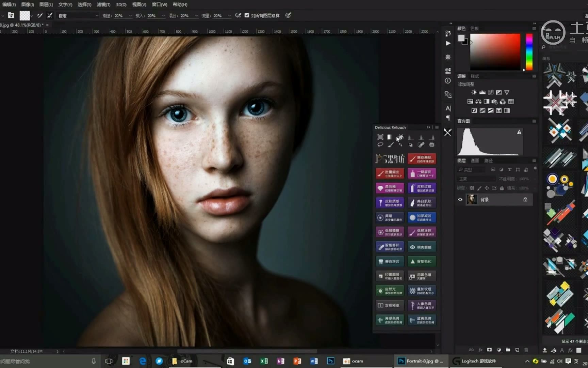The height and width of the screenshot is (368, 588).
Task: Select the 背景 layer thumbnail
Action: pyautogui.click(x=472, y=199)
